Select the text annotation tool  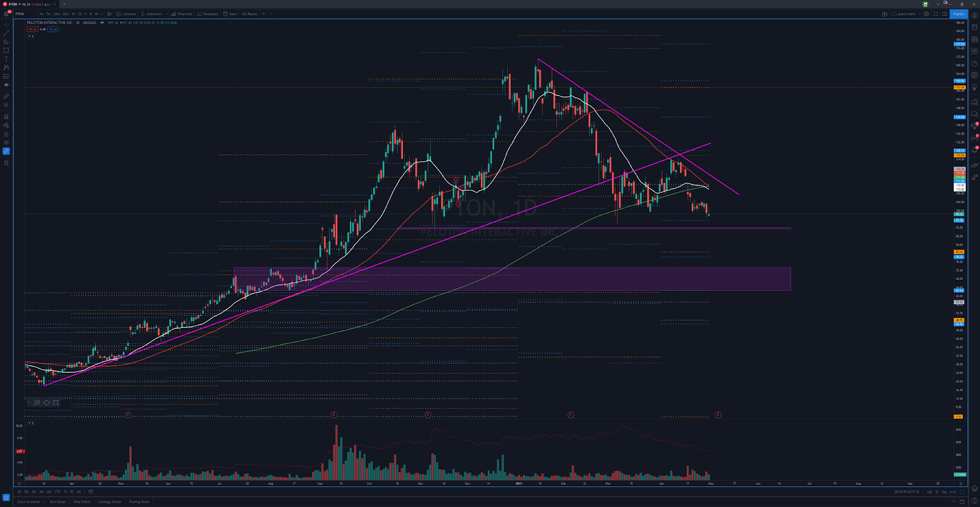[x=6, y=59]
